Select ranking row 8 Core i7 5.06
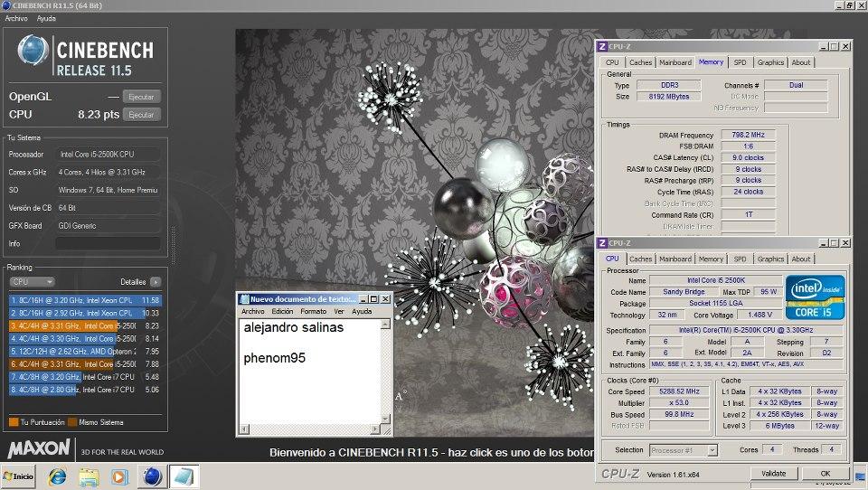Screen dimensions: 868x490 click(85, 390)
